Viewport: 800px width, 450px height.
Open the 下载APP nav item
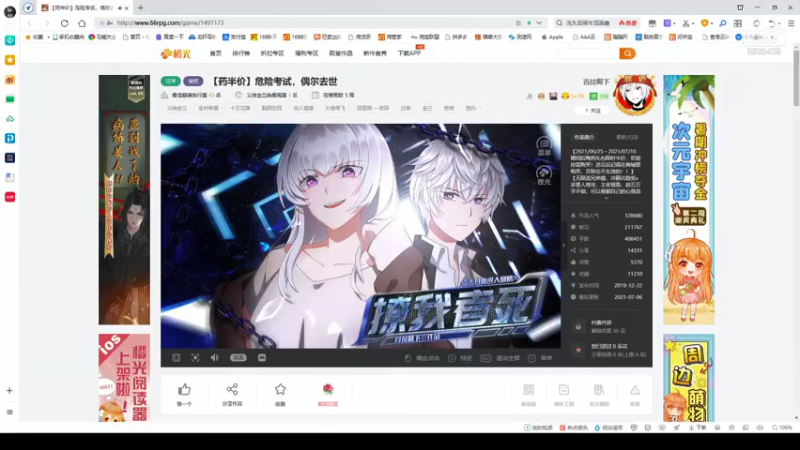coord(409,53)
